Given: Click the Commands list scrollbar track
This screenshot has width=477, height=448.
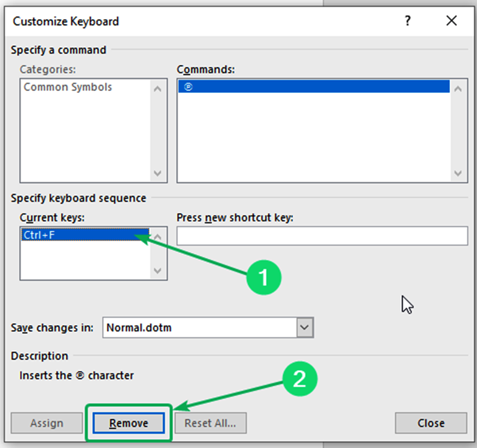Looking at the screenshot, I should [x=457, y=131].
